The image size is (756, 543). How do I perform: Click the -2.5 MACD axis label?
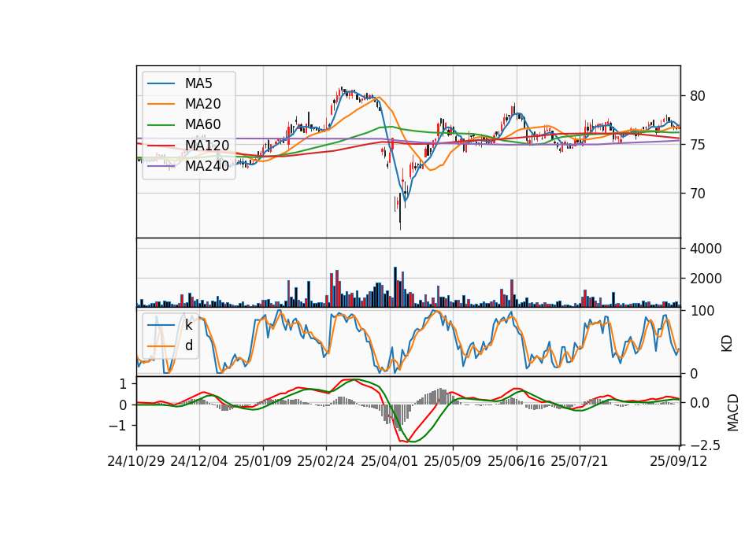(705, 445)
